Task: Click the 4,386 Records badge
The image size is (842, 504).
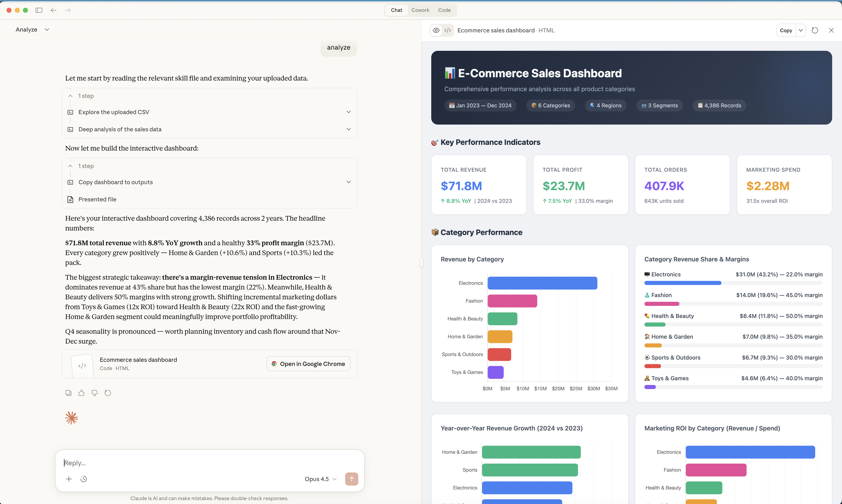Action: click(719, 105)
